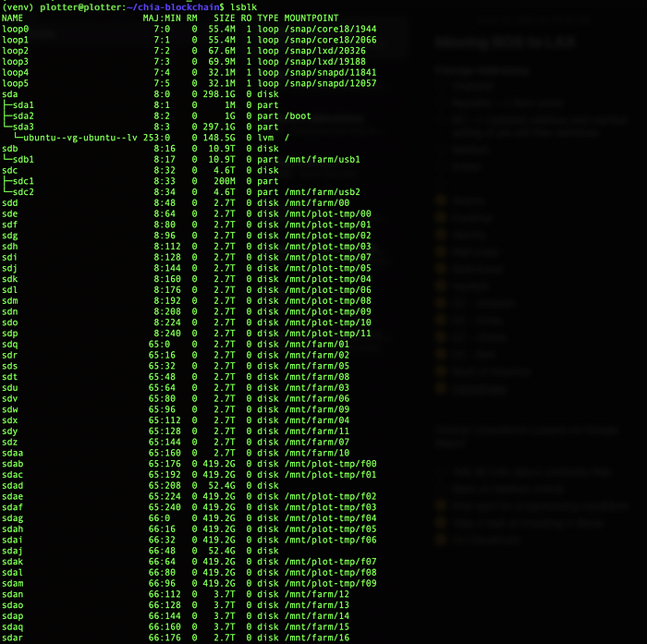Click mountpoint /mnt/farm/11
Viewport: 647px width, 644px height.
[316, 431]
